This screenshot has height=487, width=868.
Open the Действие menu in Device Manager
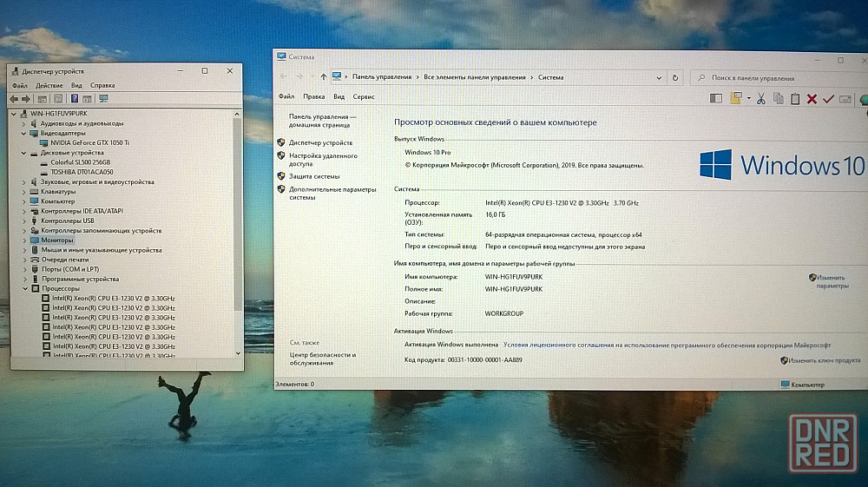tap(49, 85)
